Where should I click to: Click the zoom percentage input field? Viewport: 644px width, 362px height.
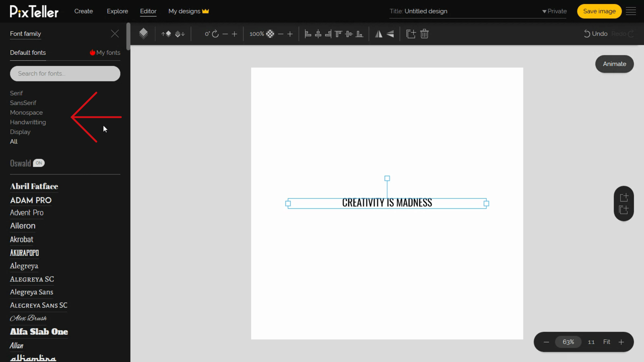tap(569, 342)
